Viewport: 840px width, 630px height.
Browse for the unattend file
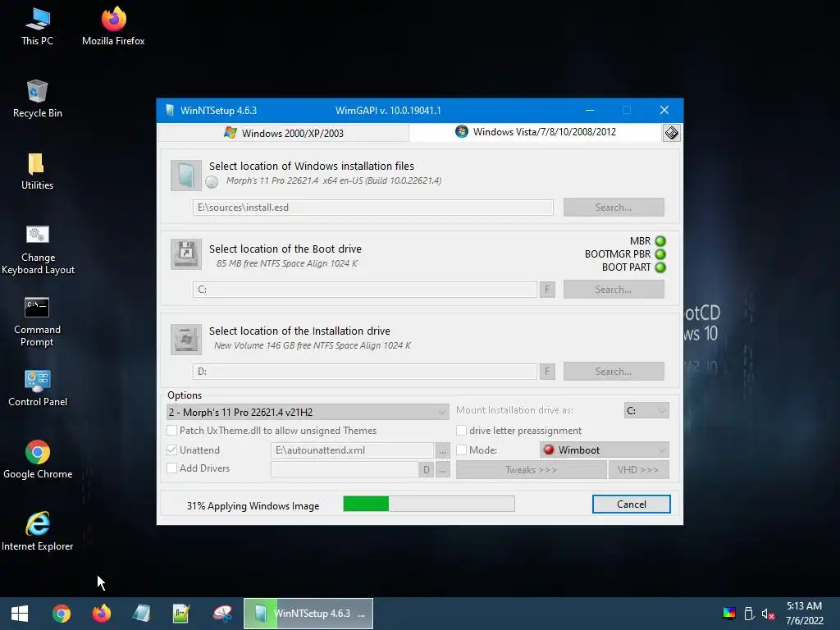tap(442, 450)
